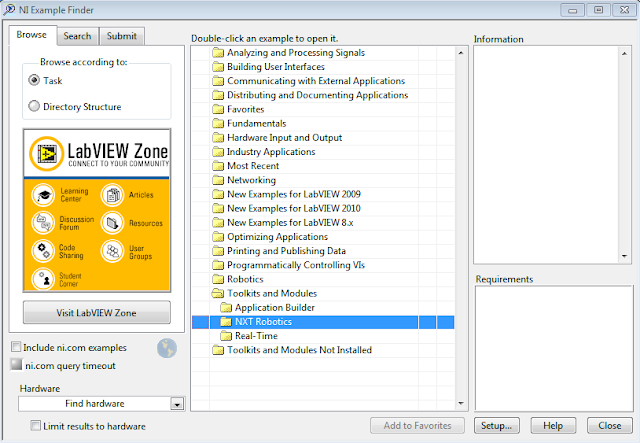Viewport: 640px width, 443px height.
Task: Click the NXT Robotics folder icon
Action: (226, 322)
